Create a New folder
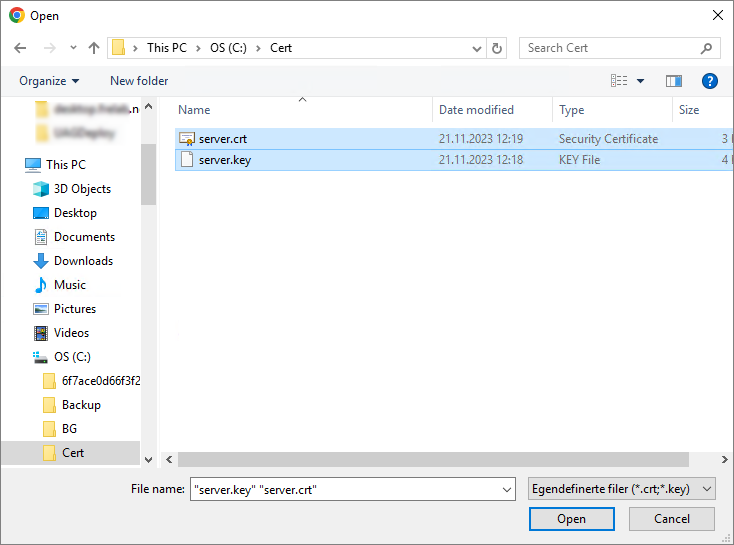734x545 pixels. [139, 81]
